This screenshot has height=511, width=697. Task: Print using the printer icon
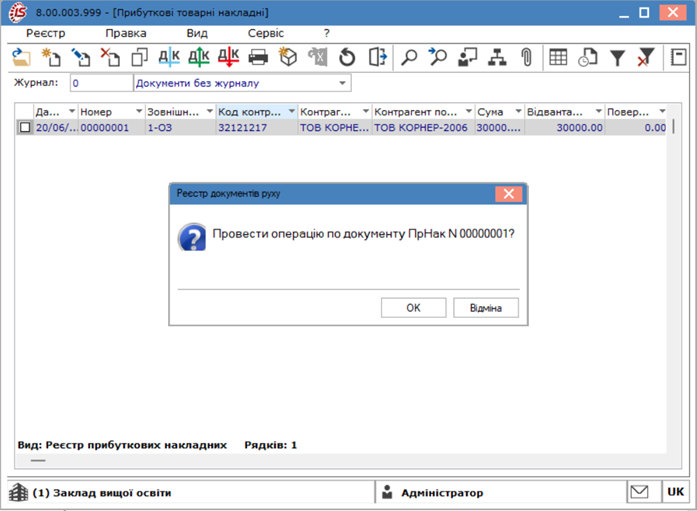[258, 57]
